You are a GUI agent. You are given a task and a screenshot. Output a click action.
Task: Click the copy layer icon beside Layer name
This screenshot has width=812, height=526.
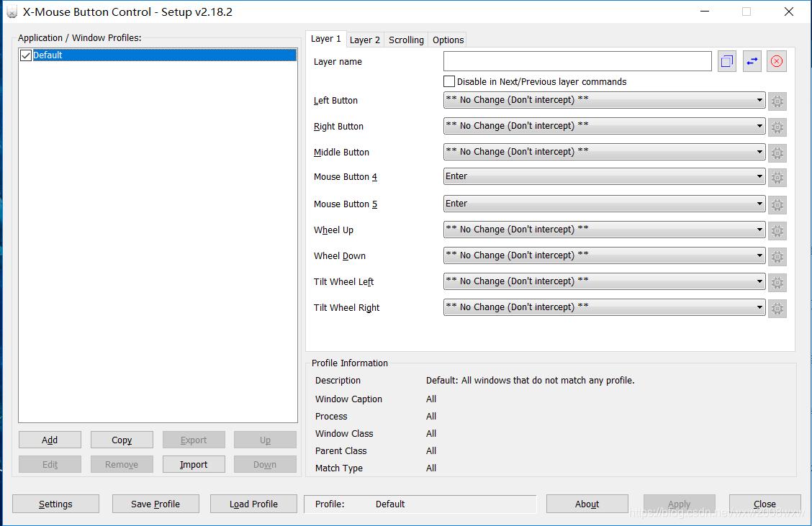[x=727, y=61]
